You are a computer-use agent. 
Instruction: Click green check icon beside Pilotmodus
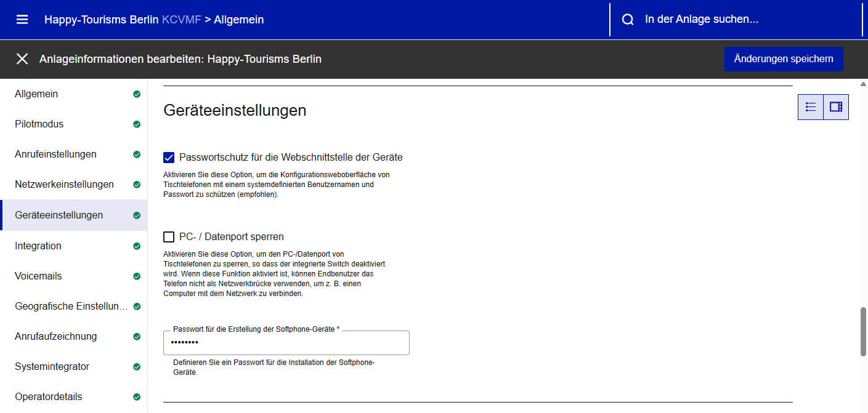pos(137,124)
